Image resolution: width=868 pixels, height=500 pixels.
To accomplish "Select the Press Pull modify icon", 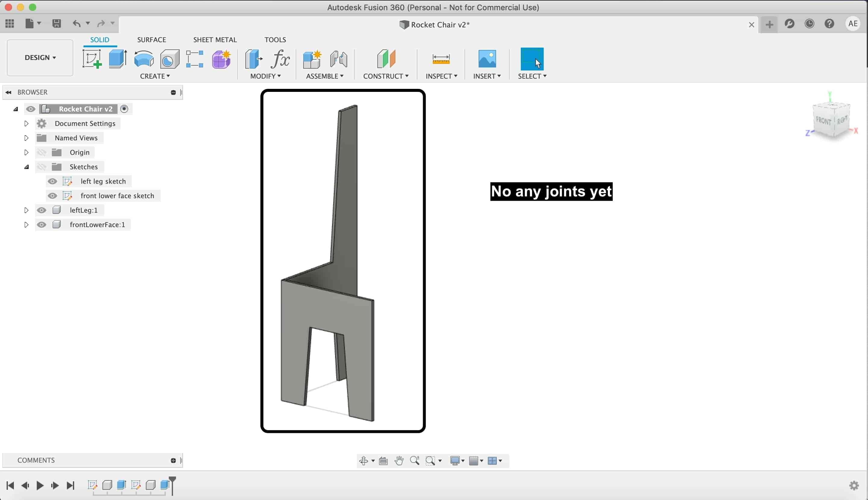I will (253, 59).
